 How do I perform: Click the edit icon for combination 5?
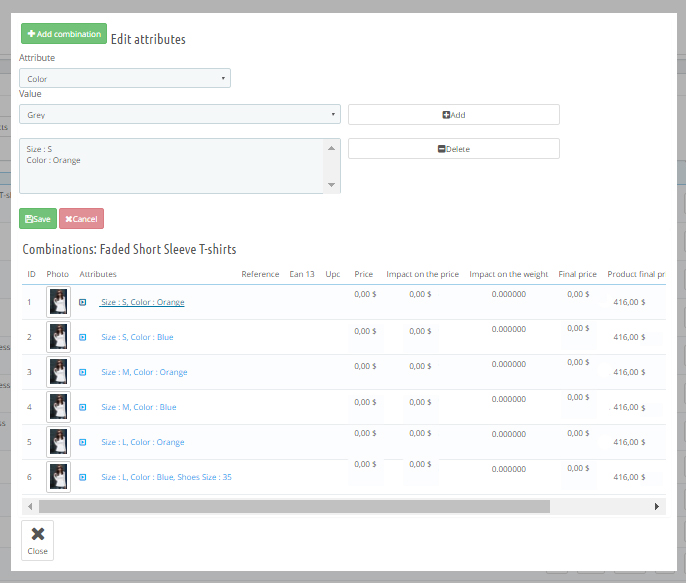tap(83, 442)
